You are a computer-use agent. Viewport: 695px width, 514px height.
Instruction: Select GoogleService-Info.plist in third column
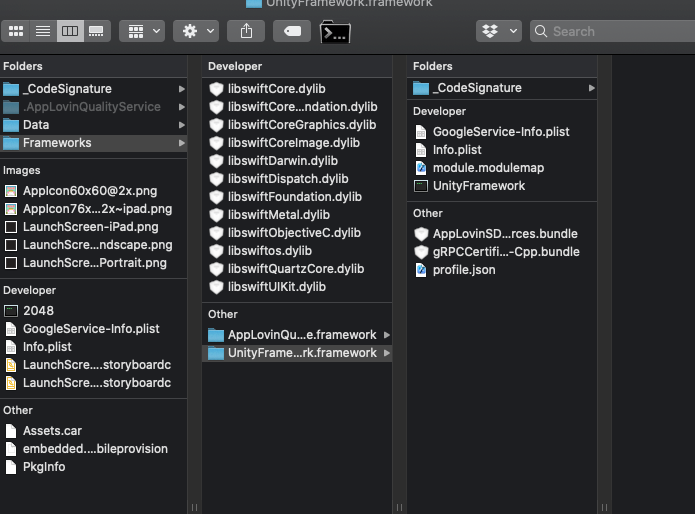coord(502,132)
